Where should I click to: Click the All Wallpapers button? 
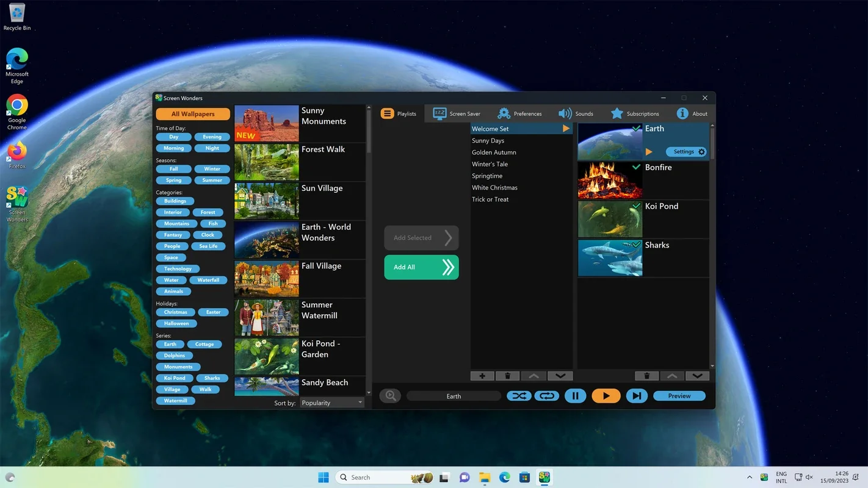[x=193, y=113]
